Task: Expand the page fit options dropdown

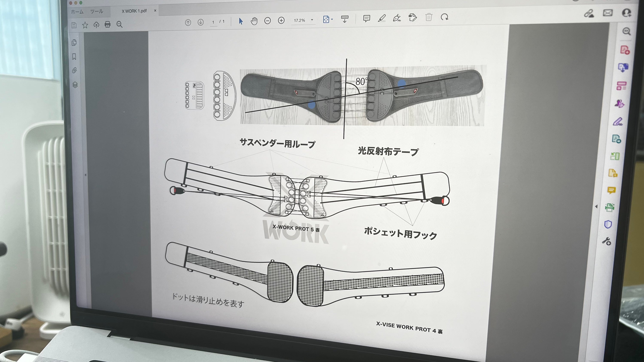Action: click(x=332, y=19)
